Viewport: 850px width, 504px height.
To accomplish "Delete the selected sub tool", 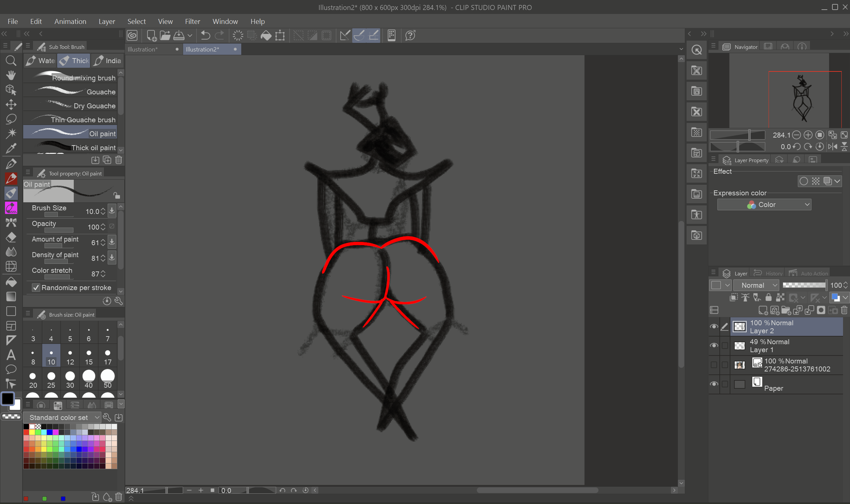I will (x=119, y=160).
